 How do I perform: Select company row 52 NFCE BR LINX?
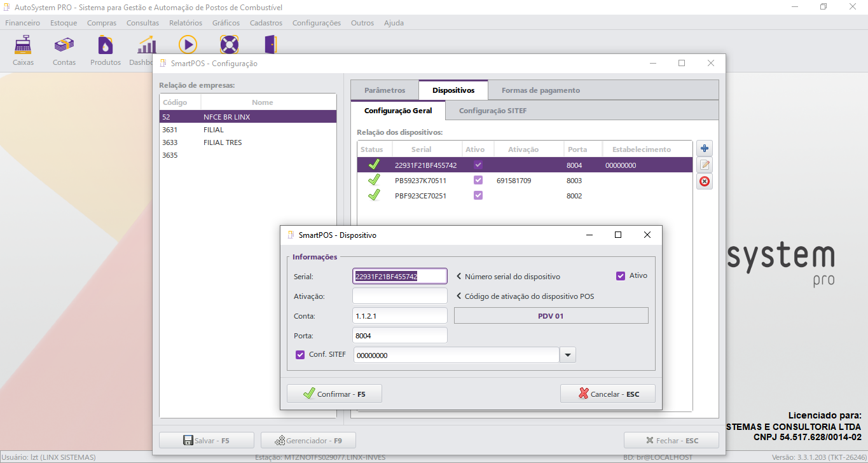(x=247, y=117)
